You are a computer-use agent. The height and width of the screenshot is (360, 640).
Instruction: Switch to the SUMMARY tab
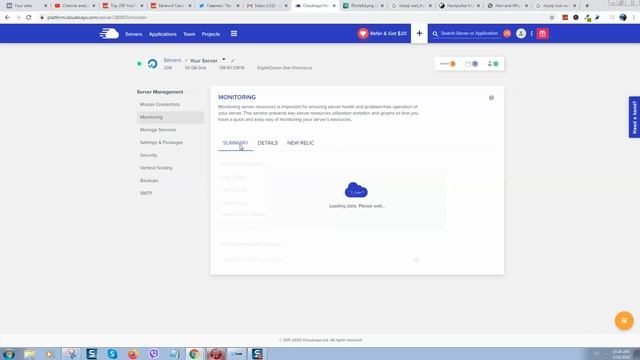pos(236,143)
